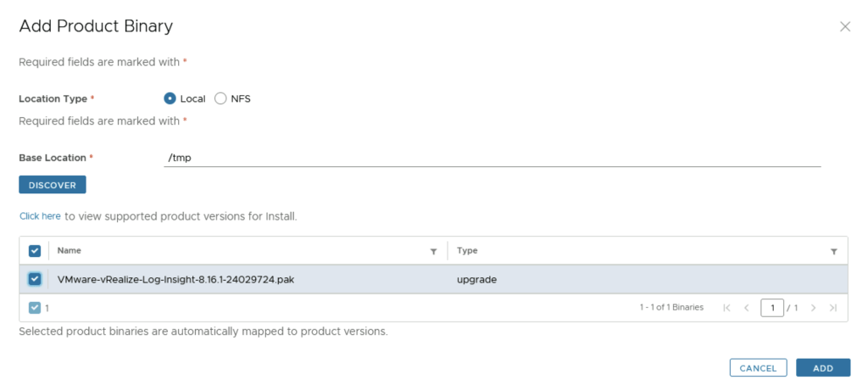Uncheck the vRealize Log Insight row checkbox
This screenshot has width=868, height=391.
(35, 279)
